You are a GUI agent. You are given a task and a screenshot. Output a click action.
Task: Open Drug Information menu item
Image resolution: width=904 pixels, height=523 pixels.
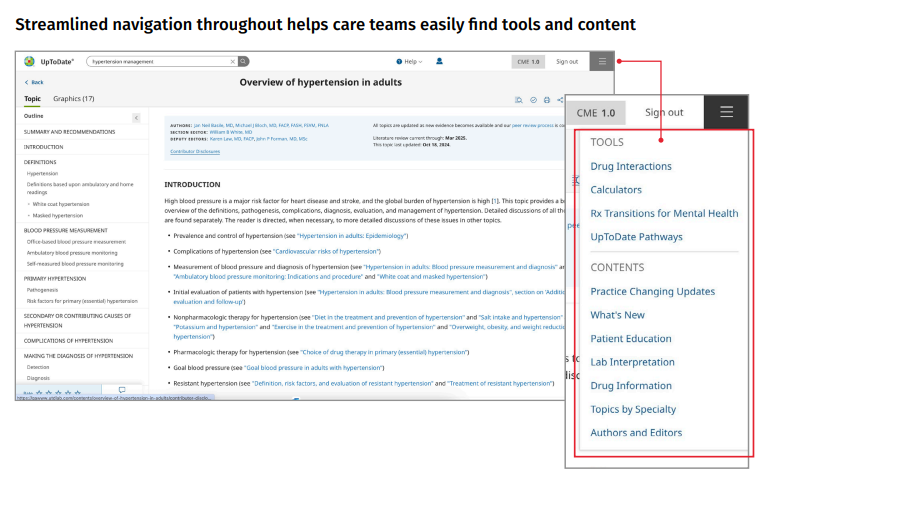631,386
